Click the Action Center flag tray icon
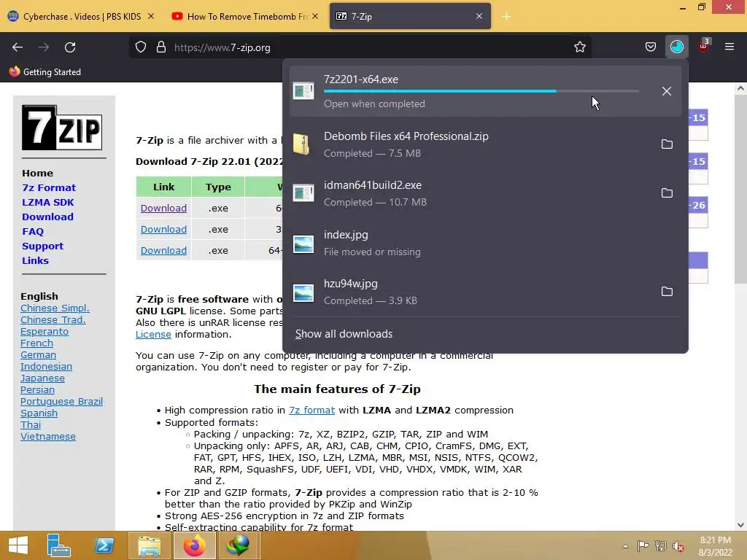 pyautogui.click(x=643, y=546)
